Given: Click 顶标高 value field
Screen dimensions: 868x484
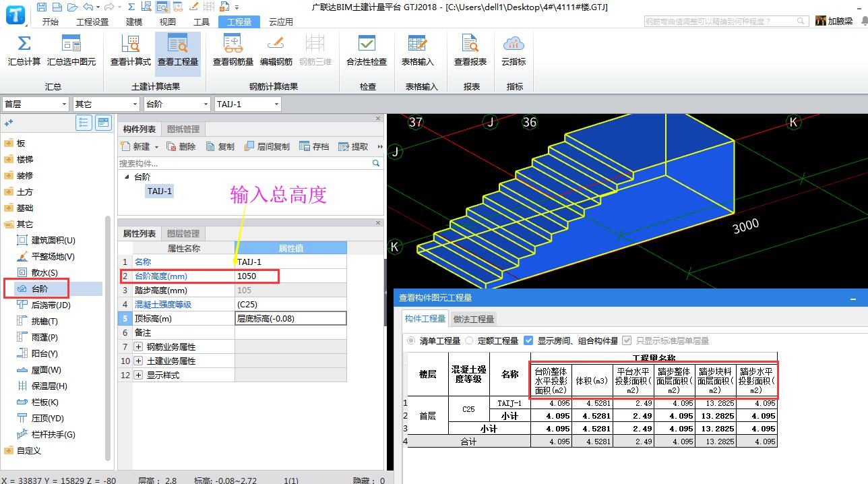Looking at the screenshot, I should coord(290,318).
